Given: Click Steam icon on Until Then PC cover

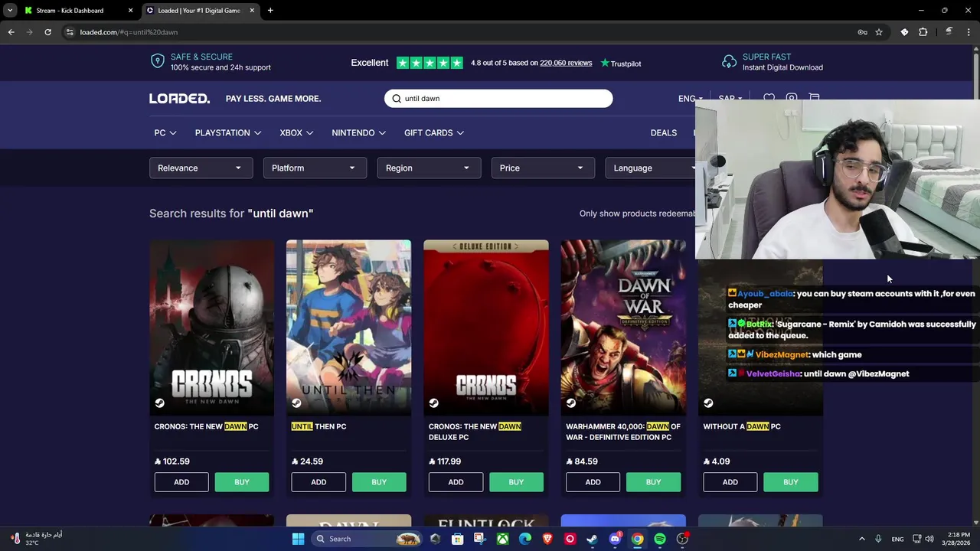Looking at the screenshot, I should tap(296, 403).
